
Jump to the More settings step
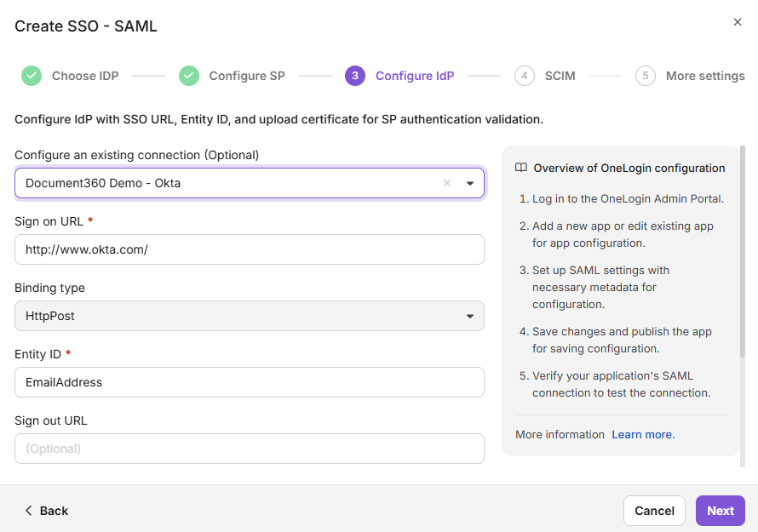tap(705, 76)
